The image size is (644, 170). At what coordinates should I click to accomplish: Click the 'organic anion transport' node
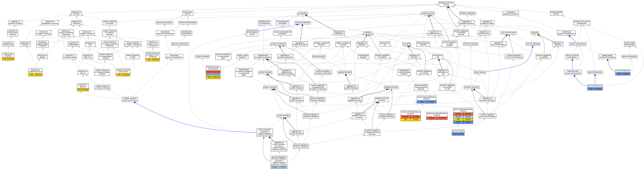[x=243, y=56]
